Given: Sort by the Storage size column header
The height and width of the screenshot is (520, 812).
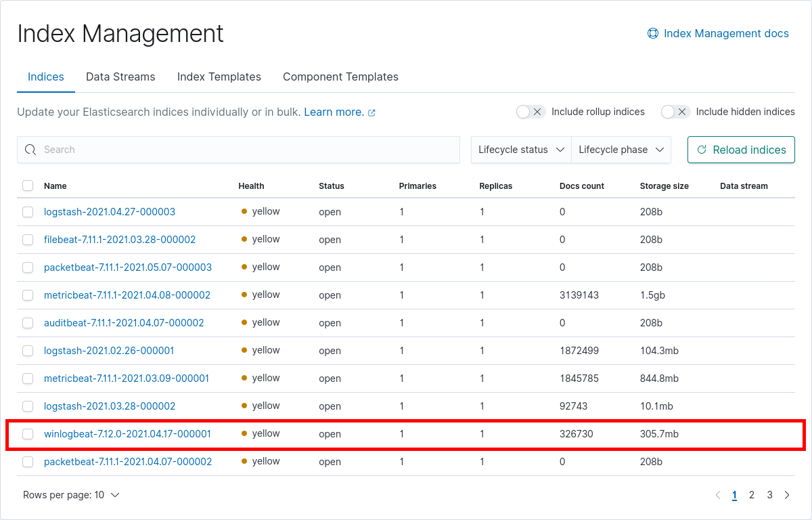Looking at the screenshot, I should click(664, 186).
